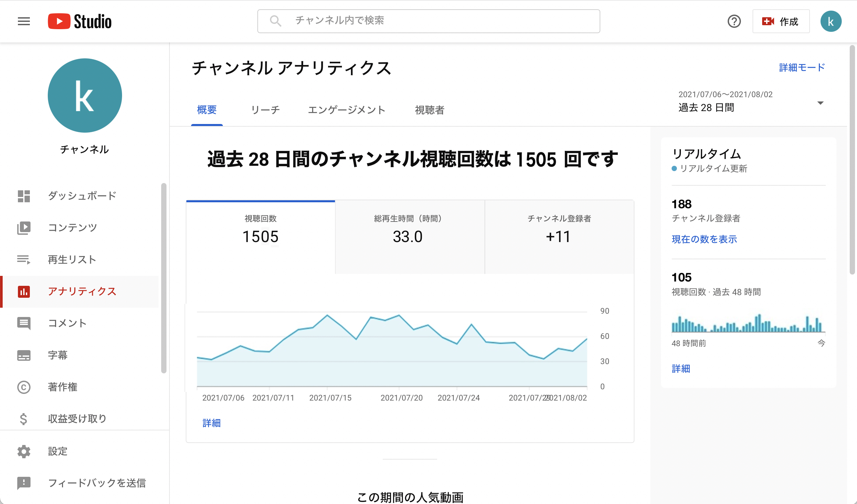
Task: Click the 作成 create video button
Action: 780,22
